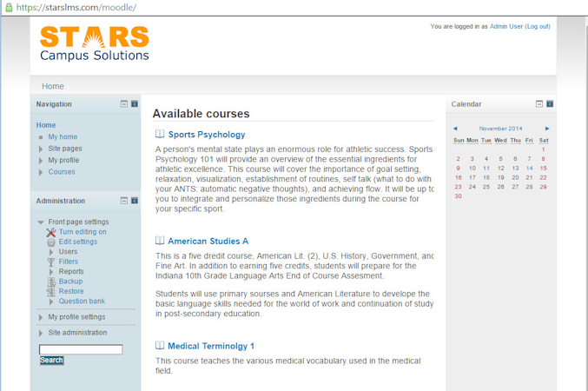Viewport: 588px width, 391px height.
Task: Click the Search button
Action: (x=51, y=361)
